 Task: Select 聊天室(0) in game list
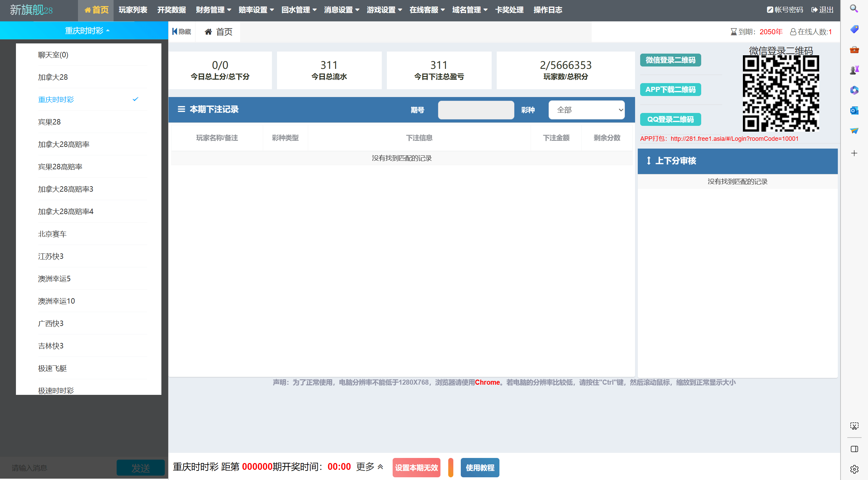pyautogui.click(x=92, y=55)
